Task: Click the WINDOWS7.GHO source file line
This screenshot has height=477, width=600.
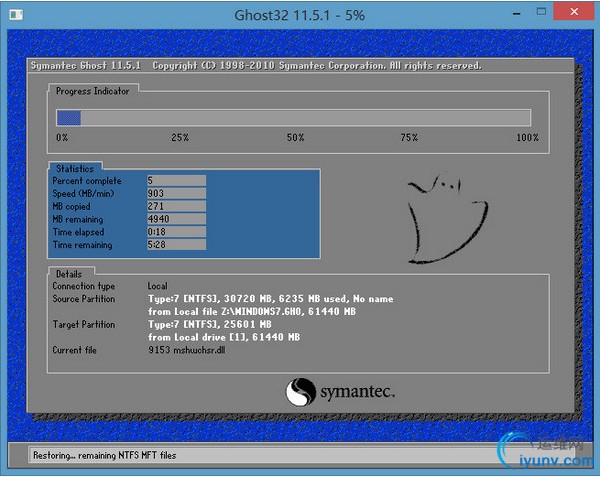Action: 252,312
